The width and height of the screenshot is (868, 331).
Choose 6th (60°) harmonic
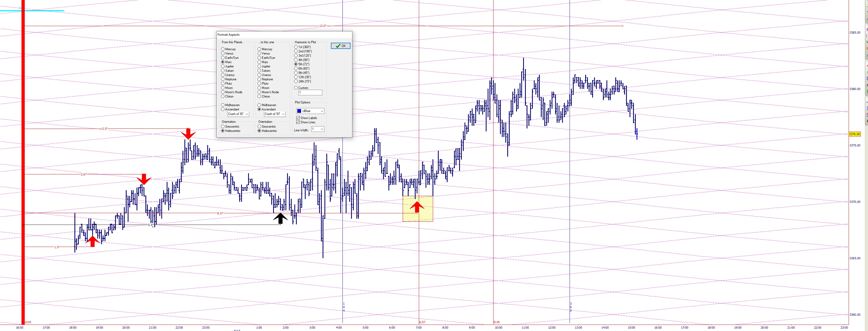click(x=302, y=69)
